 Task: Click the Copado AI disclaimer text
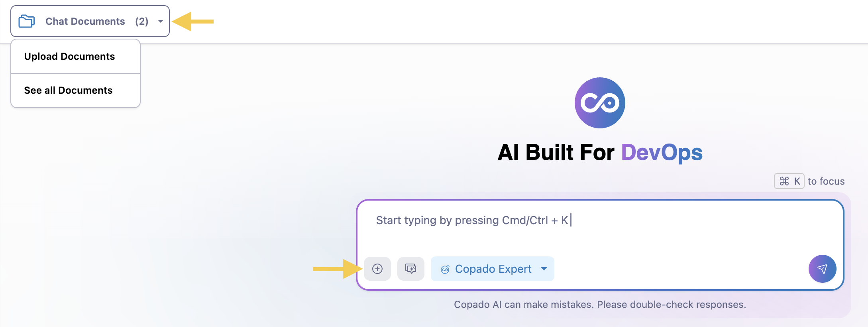tap(599, 305)
